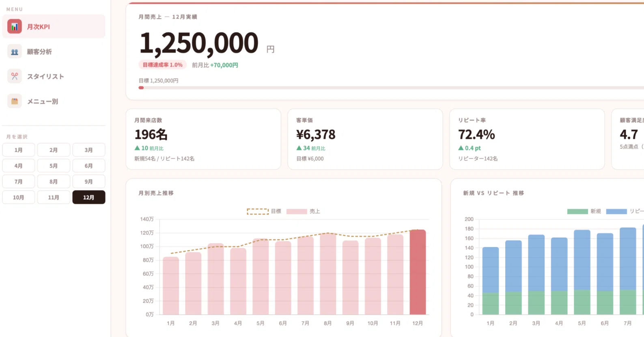Screen dimensions: 644x337
Task: Click the 目標達成率 1.0% badge
Action: [x=163, y=65]
